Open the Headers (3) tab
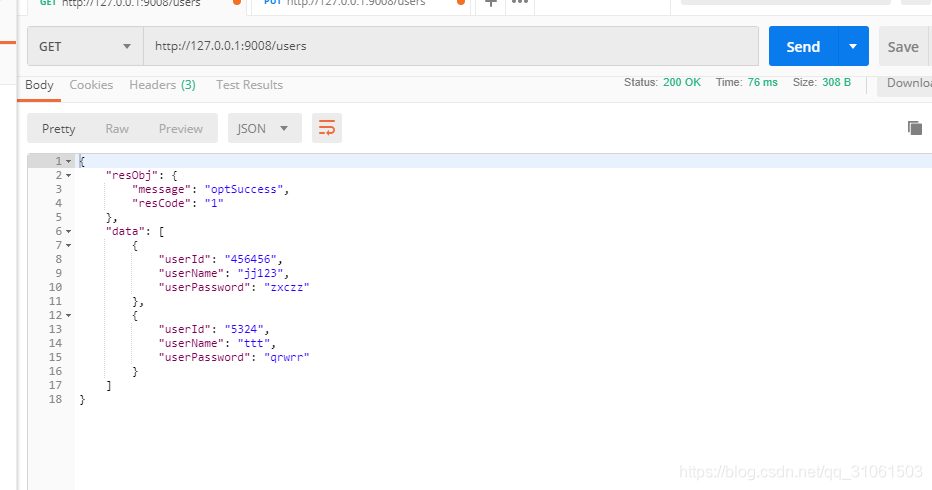Screen dimensions: 932x490 coord(162,85)
